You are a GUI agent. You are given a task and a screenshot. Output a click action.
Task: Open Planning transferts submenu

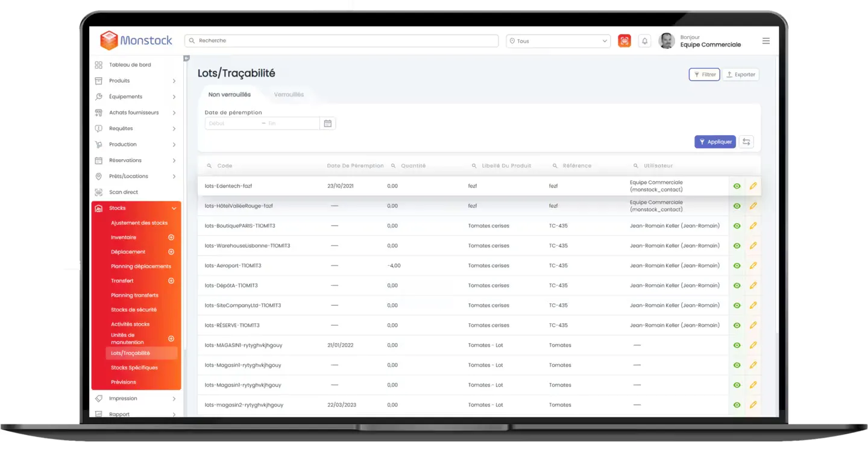[x=135, y=295]
